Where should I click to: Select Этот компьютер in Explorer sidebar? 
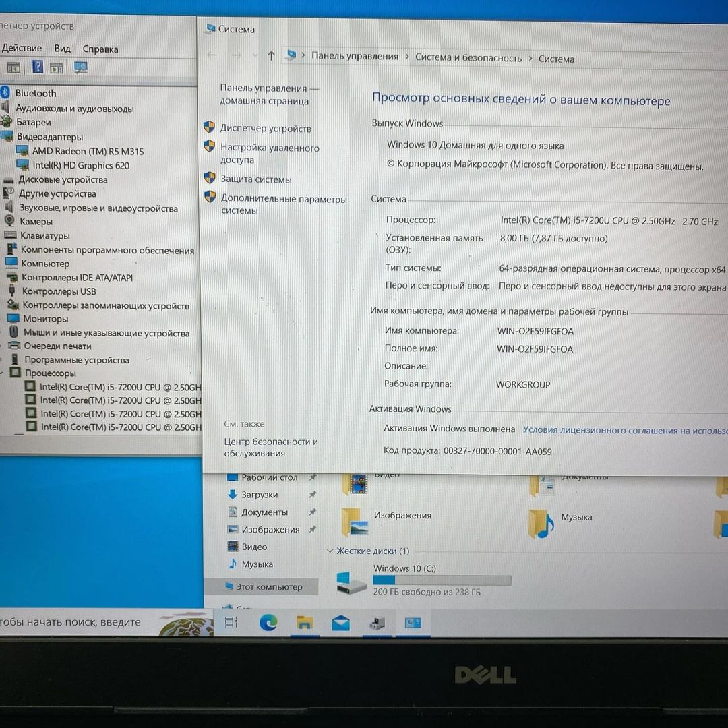(x=263, y=587)
